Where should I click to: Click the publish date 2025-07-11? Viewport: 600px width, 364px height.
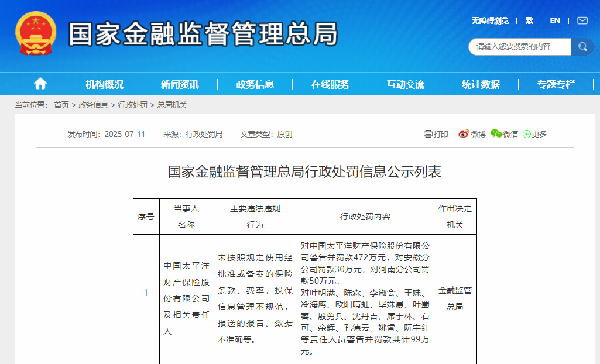pyautogui.click(x=125, y=134)
